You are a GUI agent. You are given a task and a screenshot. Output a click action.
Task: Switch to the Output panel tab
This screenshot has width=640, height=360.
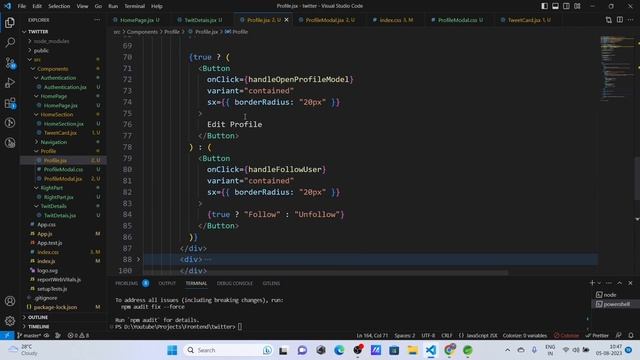tap(167, 283)
